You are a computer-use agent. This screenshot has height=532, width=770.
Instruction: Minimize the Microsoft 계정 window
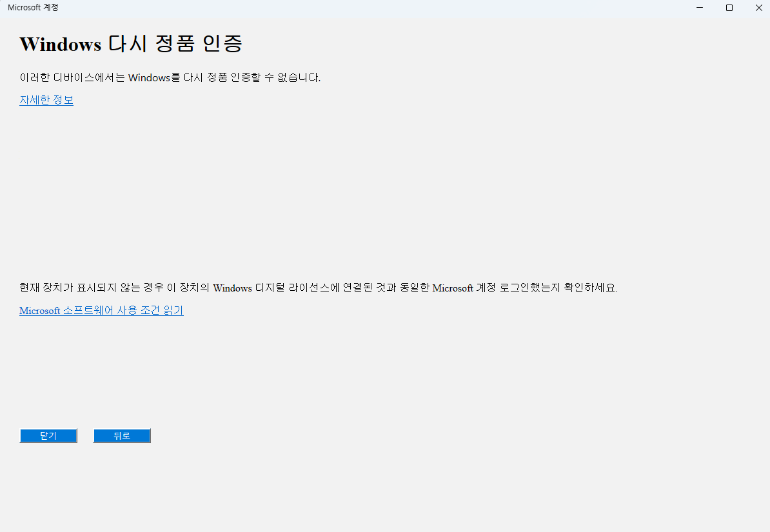pyautogui.click(x=700, y=8)
